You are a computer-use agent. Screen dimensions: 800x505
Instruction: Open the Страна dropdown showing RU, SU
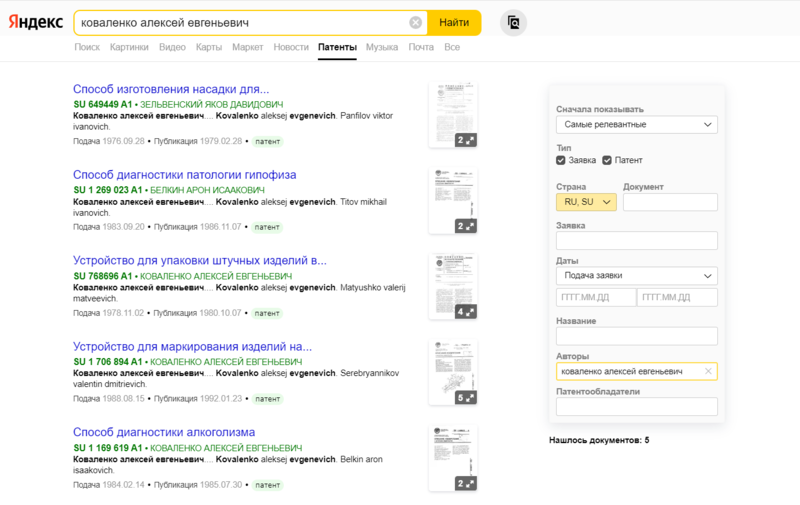tap(586, 202)
